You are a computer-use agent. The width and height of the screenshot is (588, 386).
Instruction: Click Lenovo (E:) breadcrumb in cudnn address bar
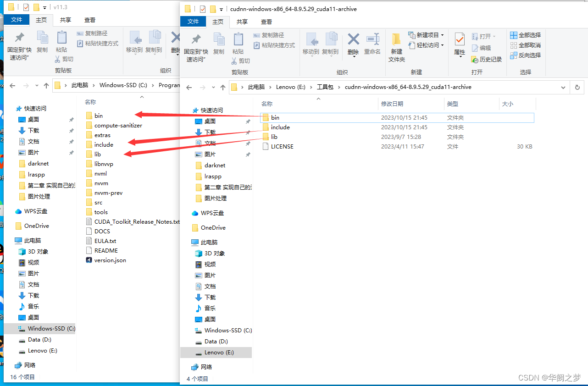click(291, 87)
